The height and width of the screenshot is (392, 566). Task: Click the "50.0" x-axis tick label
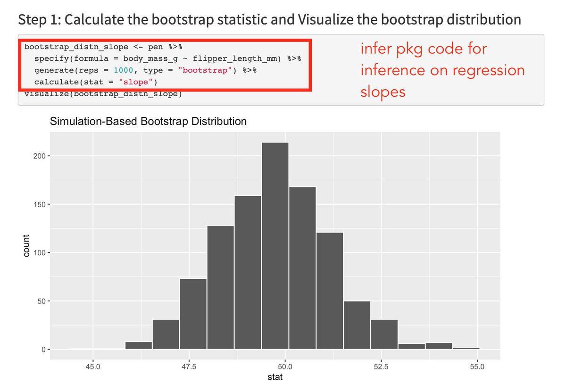click(x=285, y=366)
